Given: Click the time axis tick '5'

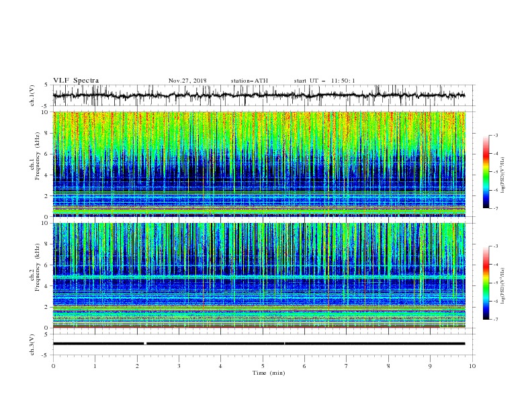Looking at the screenshot, I should point(263,366).
